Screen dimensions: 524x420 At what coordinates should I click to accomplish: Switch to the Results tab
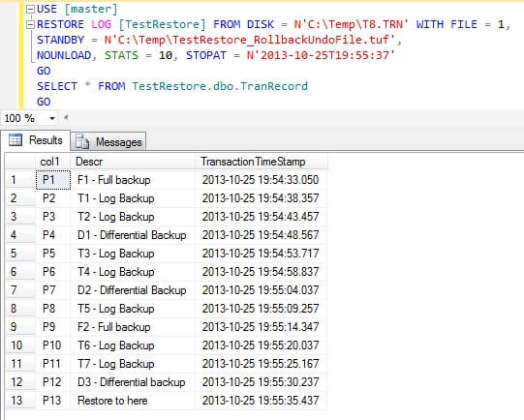click(36, 140)
